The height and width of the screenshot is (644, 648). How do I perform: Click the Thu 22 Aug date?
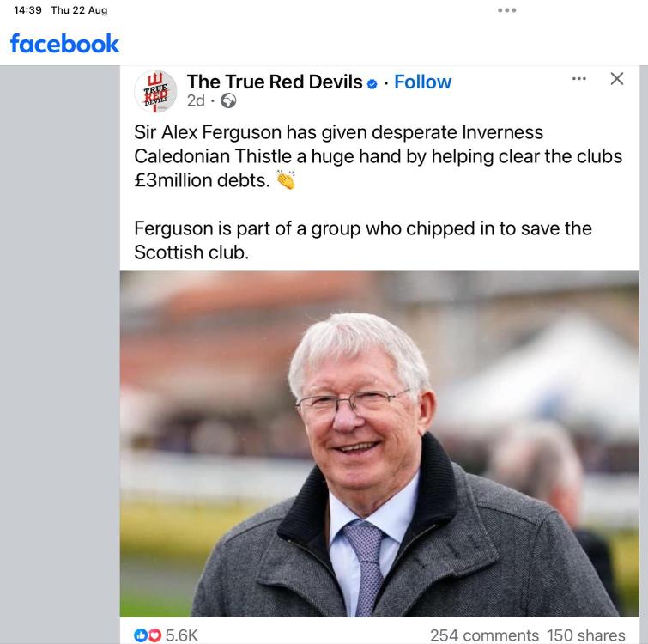tap(79, 10)
